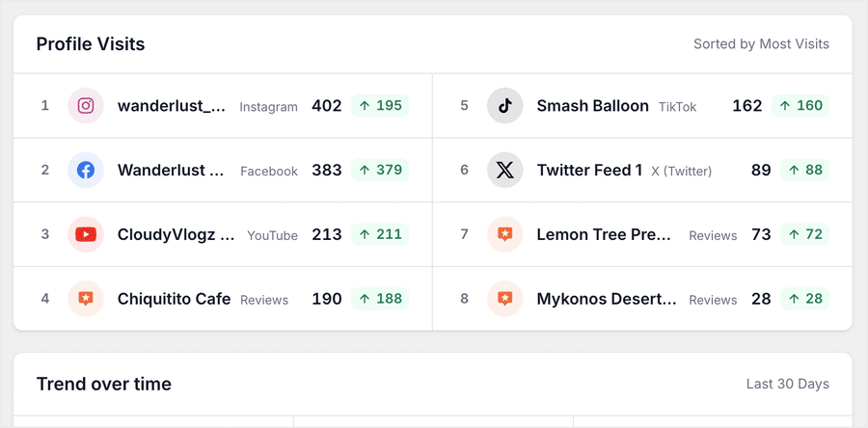Click the green 195 increase badge

[380, 106]
